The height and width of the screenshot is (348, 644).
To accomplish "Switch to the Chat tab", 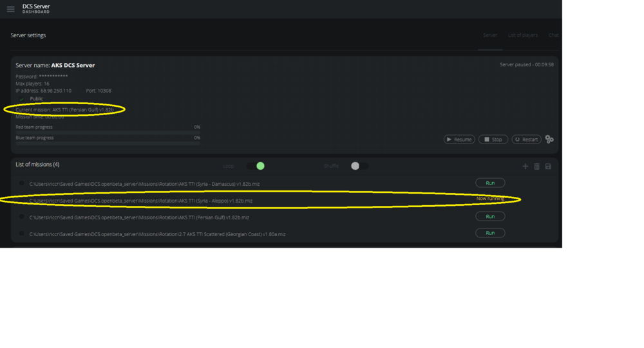I will click(553, 35).
